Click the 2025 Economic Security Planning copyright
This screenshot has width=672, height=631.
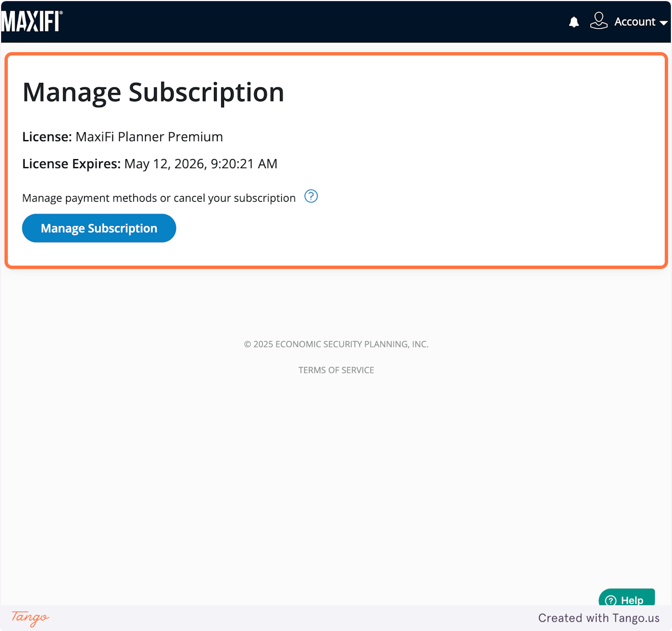336,344
